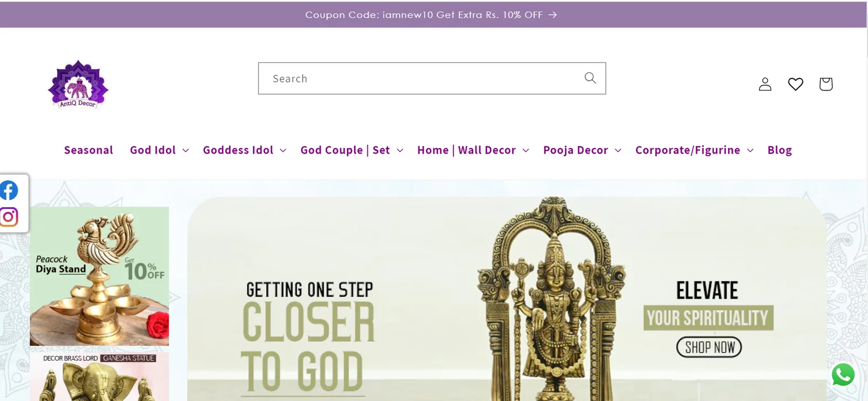Open the coupon code announcement link
The width and height of the screenshot is (868, 401).
coord(431,15)
